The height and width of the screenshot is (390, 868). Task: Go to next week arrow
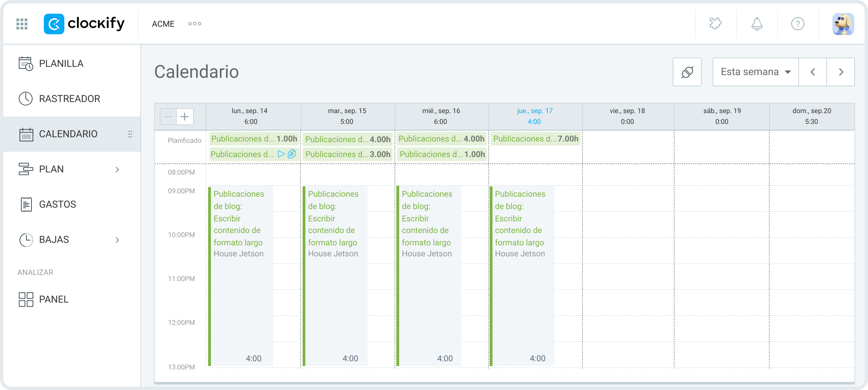tap(841, 72)
